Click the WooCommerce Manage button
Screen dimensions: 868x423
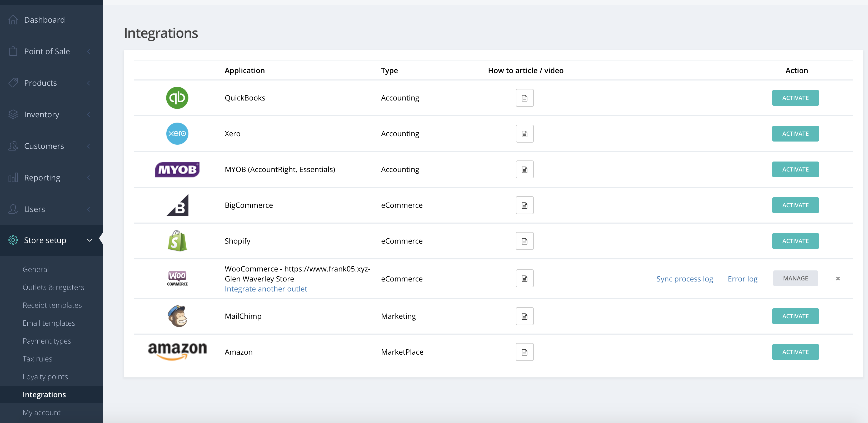tap(795, 279)
